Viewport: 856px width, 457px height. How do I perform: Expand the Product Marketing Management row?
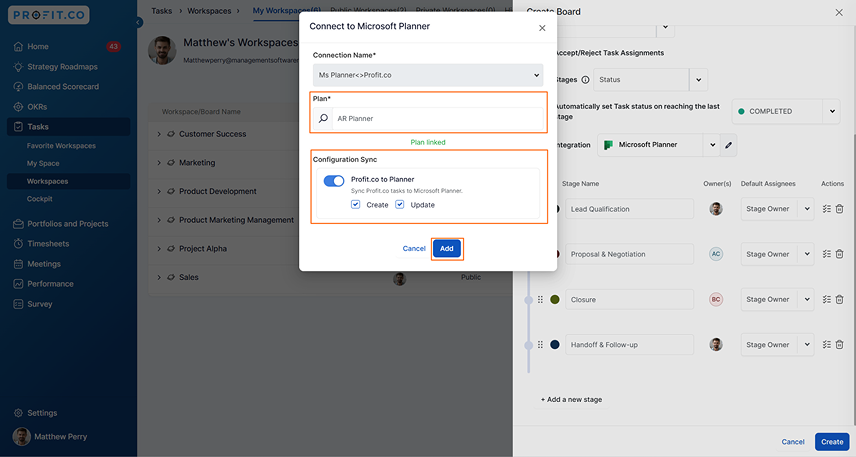pos(159,220)
